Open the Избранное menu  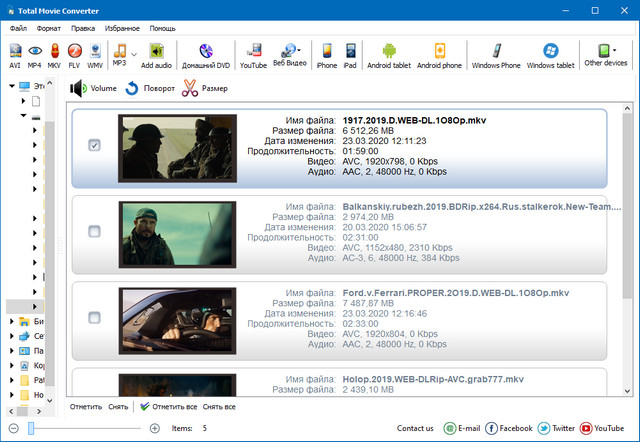(x=122, y=28)
